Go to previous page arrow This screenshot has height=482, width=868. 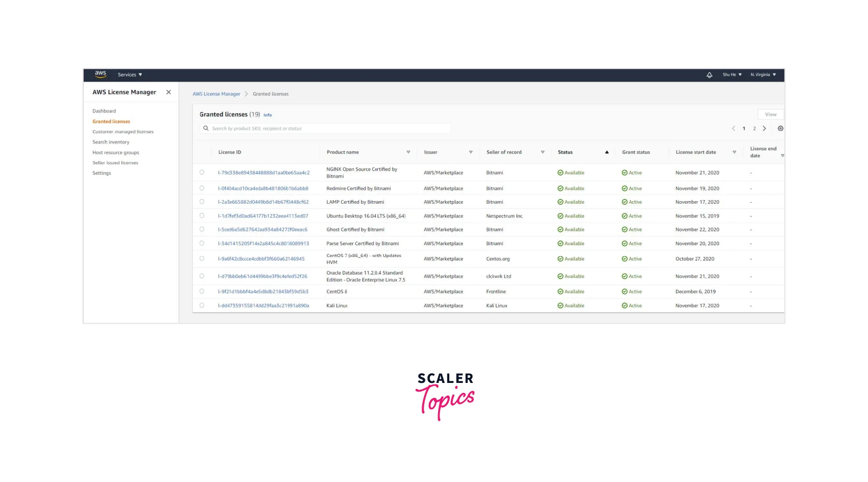734,129
